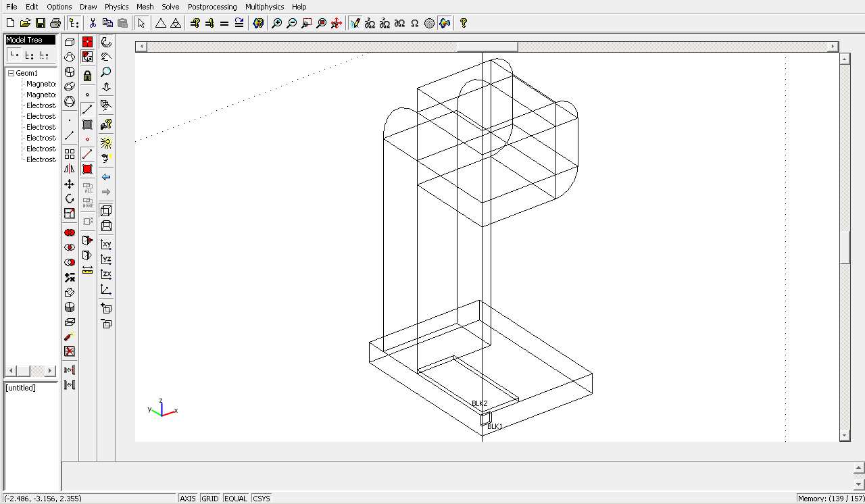The height and width of the screenshot is (504, 865).
Task: Click the Measure ruler icon
Action: 87,270
